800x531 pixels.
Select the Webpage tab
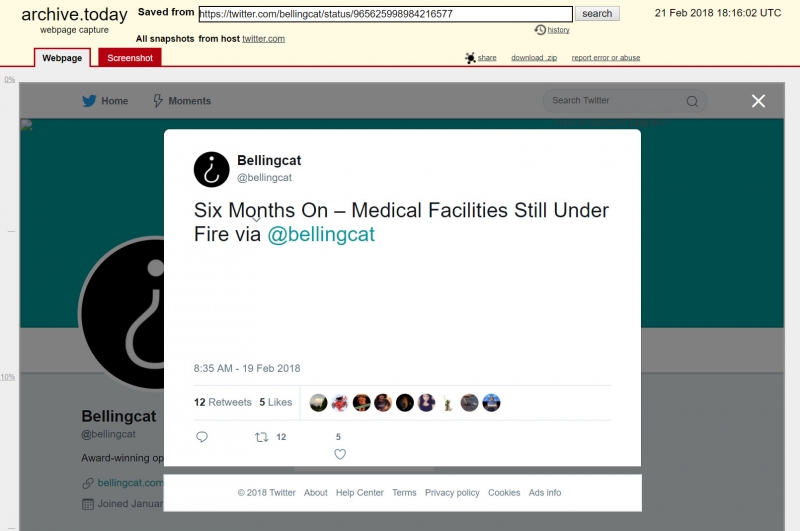pyautogui.click(x=62, y=58)
